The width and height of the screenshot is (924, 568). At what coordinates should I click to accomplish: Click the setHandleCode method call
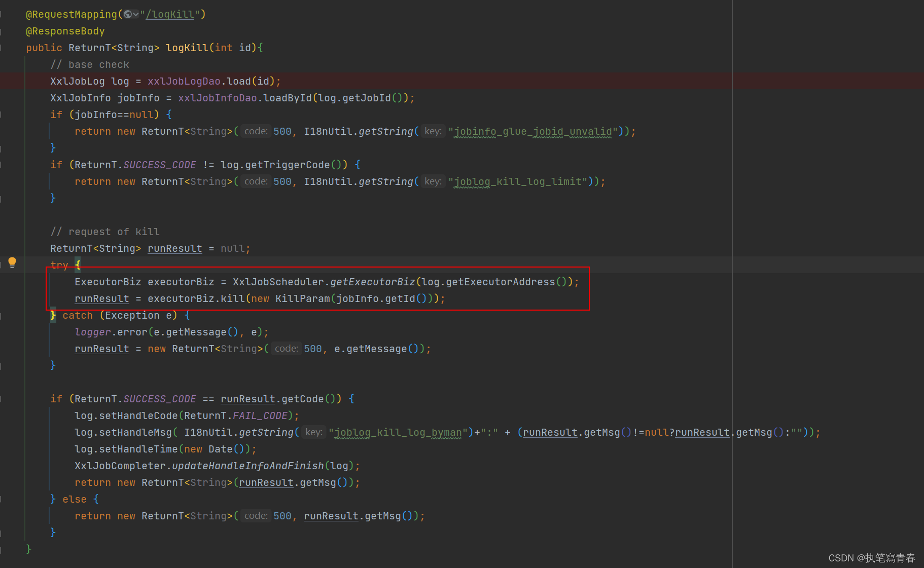pyautogui.click(x=138, y=415)
